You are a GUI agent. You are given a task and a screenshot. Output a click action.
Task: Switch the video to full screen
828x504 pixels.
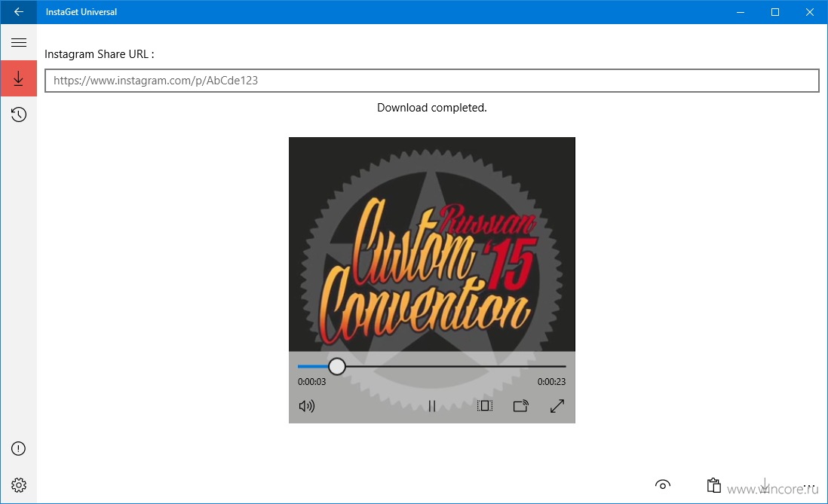557,406
